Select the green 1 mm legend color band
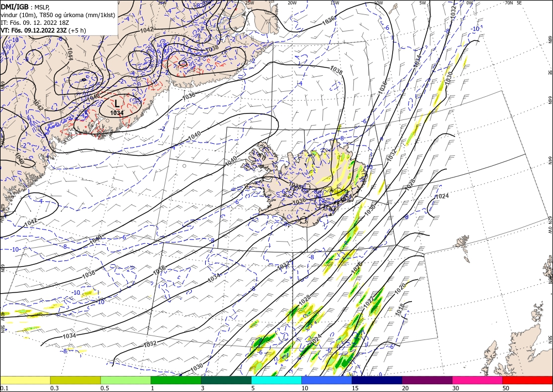Viewport: 553px width, 392px height. pos(176,380)
